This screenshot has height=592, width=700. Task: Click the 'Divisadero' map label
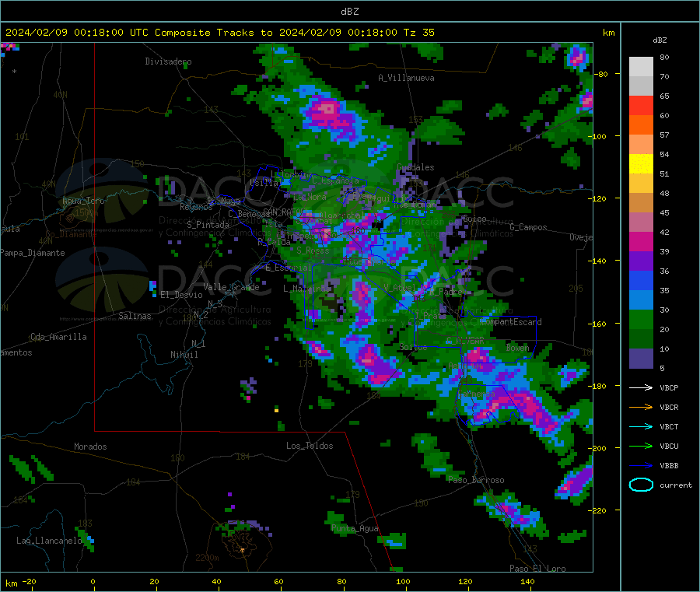click(x=168, y=61)
